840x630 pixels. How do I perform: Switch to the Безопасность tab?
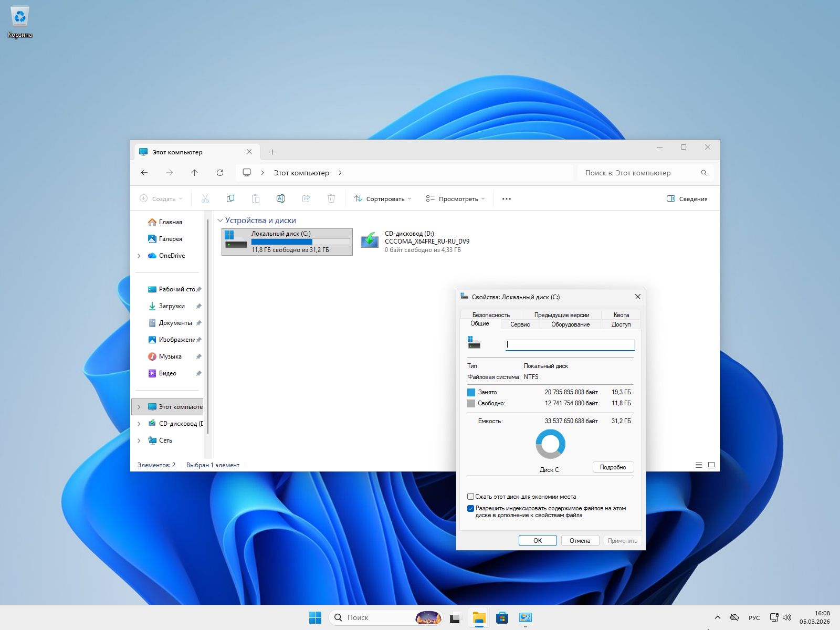coord(491,315)
